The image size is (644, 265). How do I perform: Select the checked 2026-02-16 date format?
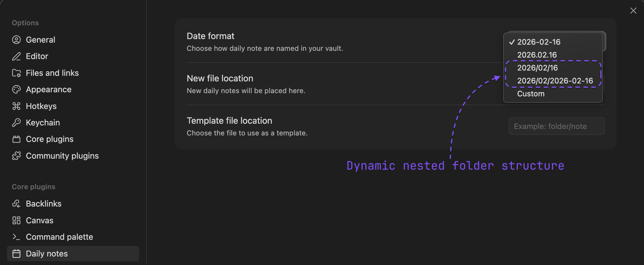click(539, 42)
